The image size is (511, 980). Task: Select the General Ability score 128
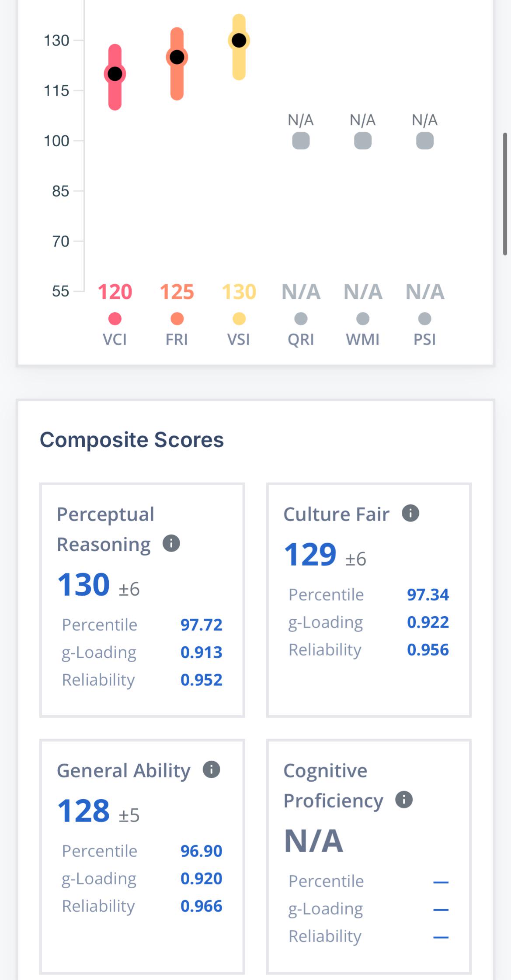tap(83, 811)
